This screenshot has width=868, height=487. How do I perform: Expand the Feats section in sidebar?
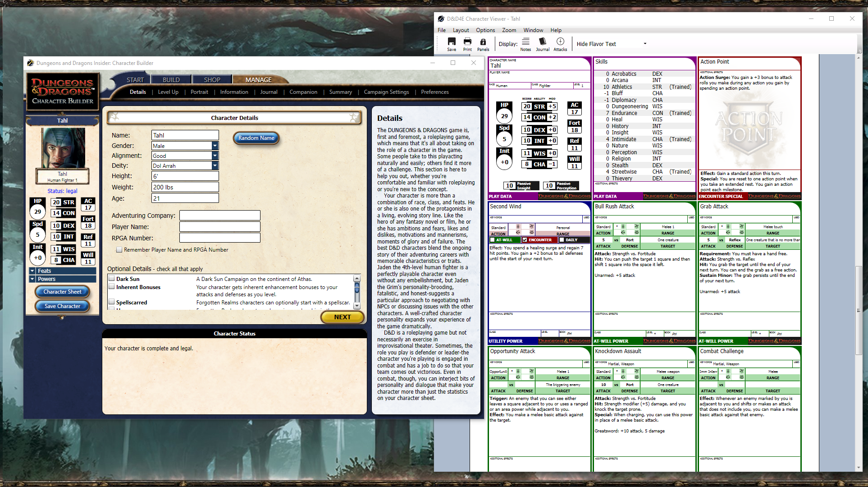pyautogui.click(x=32, y=271)
